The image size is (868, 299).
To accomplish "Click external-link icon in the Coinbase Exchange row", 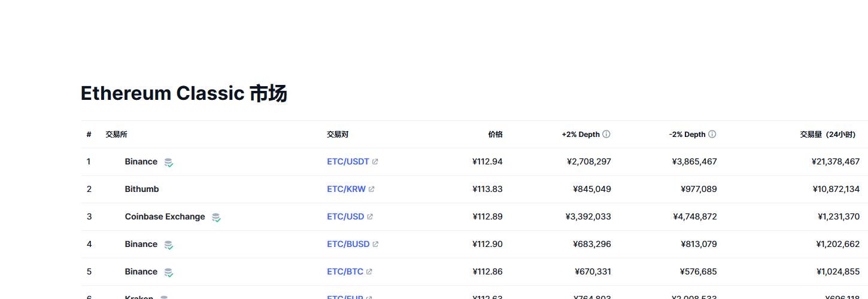I will point(370,216).
